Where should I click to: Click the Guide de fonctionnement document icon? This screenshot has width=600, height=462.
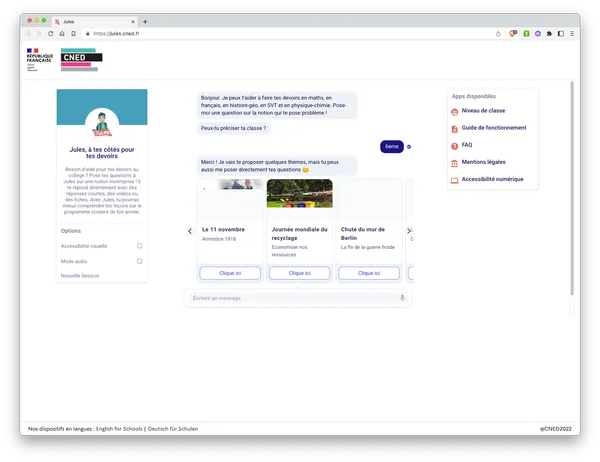coord(455,129)
